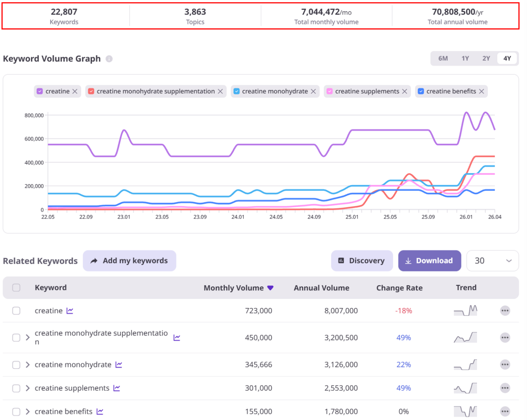527x420 pixels.
Task: Click the 7,044,472/mo total monthly volume
Action: point(326,16)
